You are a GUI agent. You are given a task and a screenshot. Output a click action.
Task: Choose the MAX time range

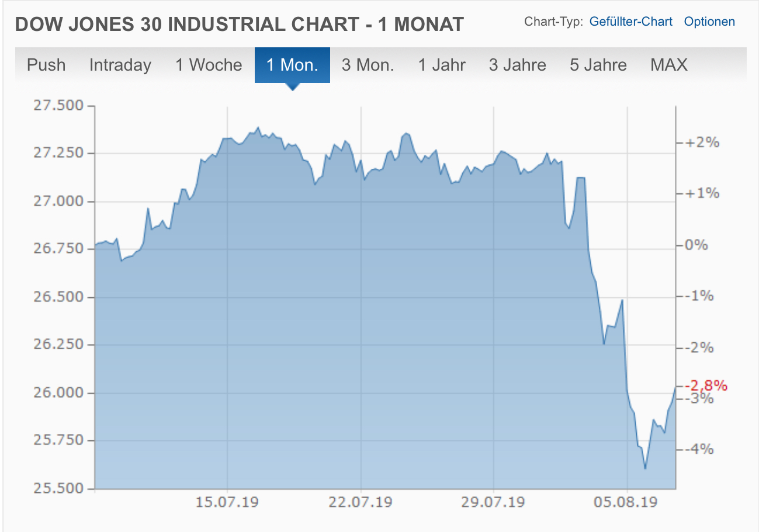click(x=669, y=65)
